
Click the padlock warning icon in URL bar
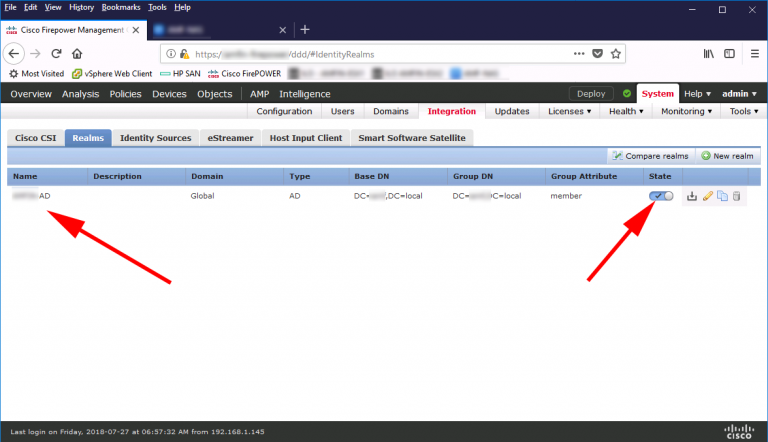[x=184, y=54]
